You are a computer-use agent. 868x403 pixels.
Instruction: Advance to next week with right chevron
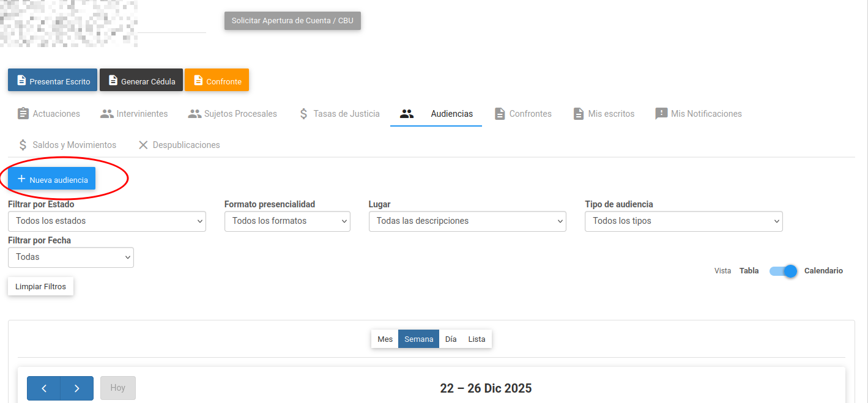[76, 388]
